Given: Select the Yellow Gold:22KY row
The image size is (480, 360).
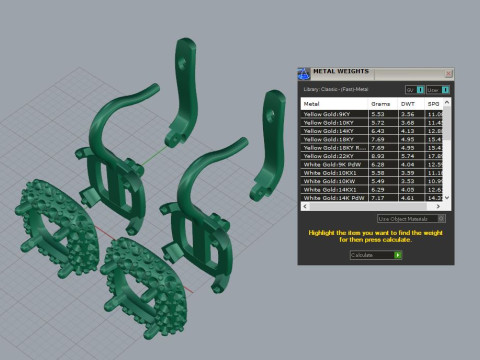Looking at the screenshot, I should pyautogui.click(x=372, y=156).
